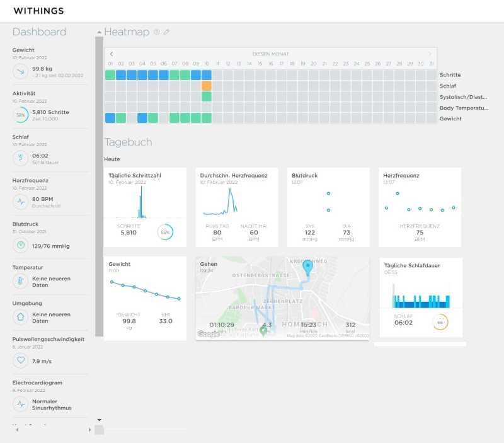Select the Gewicht heatmap cell for day 04
Viewport: 504px width, 443px height.
[x=142, y=118]
